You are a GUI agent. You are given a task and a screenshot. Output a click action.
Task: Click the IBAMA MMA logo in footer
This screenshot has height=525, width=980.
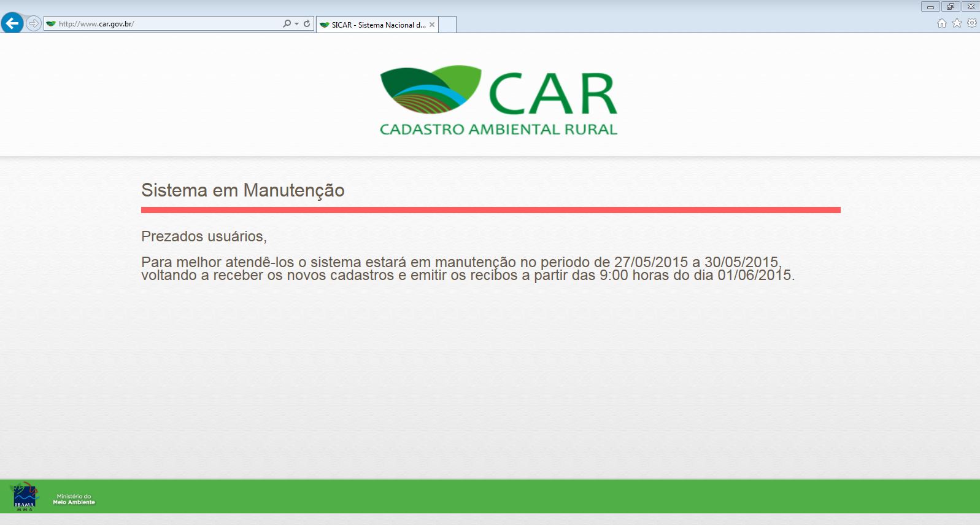(x=25, y=497)
